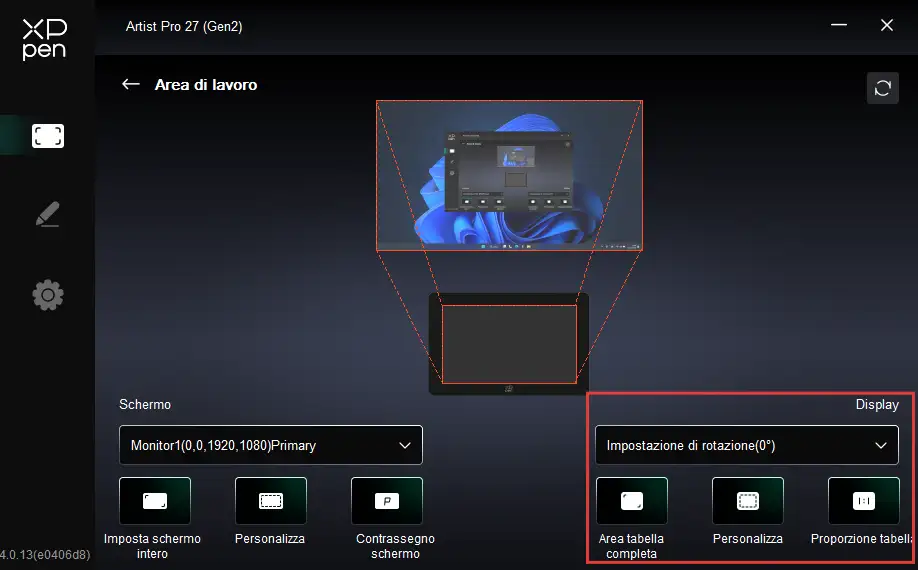The height and width of the screenshot is (570, 918).
Task: Click the Area tabella completa label
Action: click(x=631, y=545)
